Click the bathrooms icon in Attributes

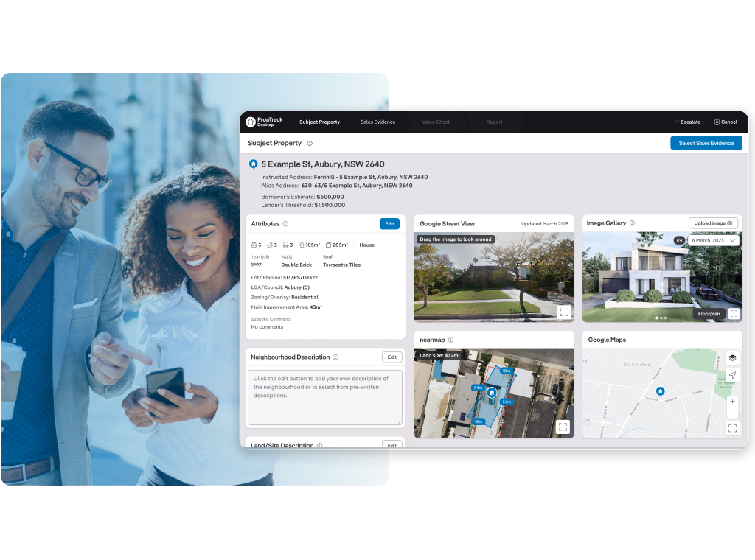coord(270,245)
